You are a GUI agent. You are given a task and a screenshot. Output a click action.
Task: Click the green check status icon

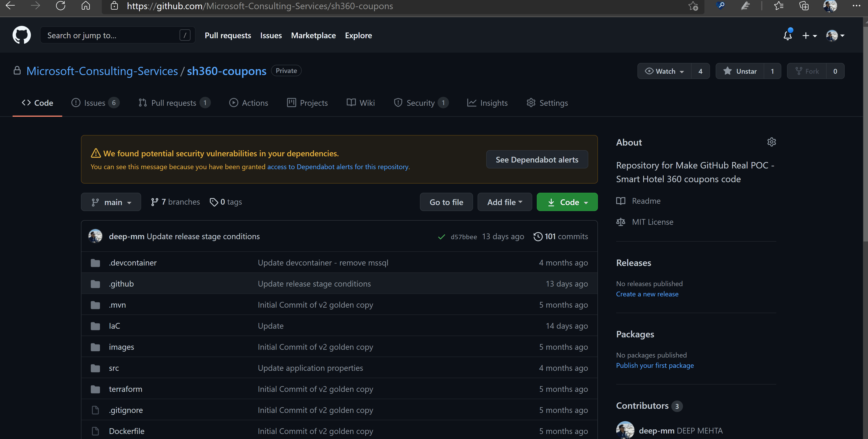441,237
